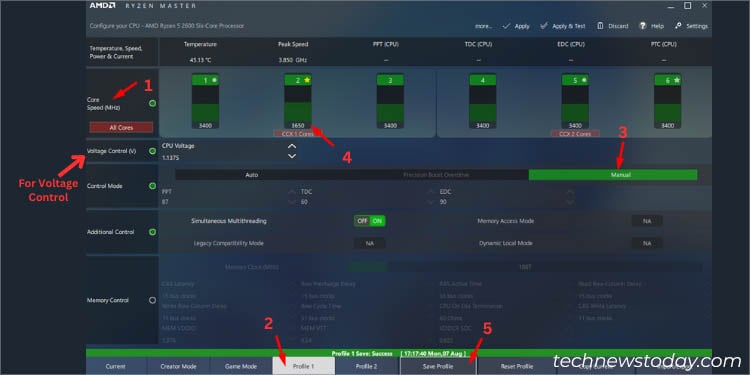Click the core 2 speed value 3650
The height and width of the screenshot is (375, 750).
coord(298,125)
